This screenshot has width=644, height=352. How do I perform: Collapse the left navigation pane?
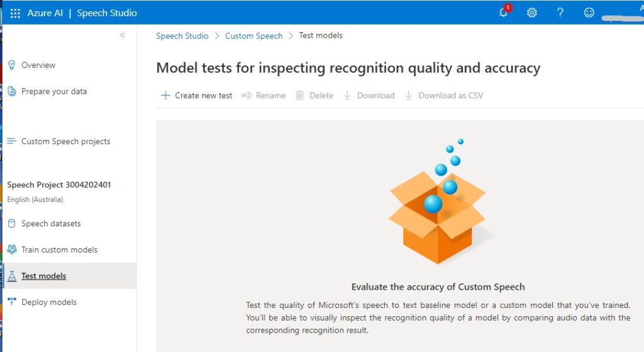122,35
